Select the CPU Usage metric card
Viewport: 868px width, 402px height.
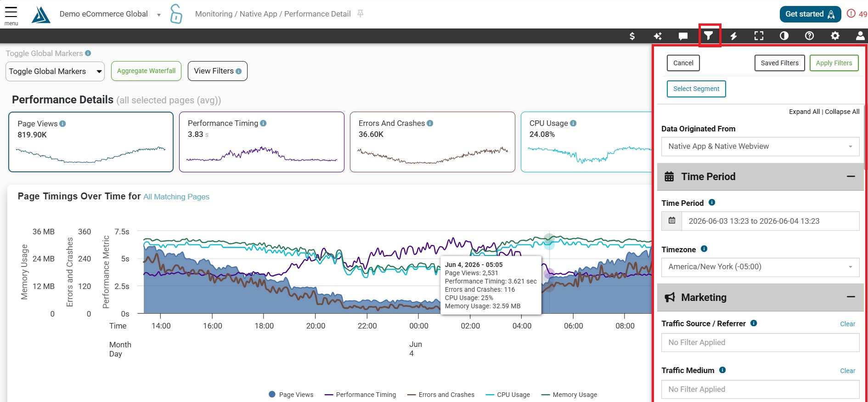click(586, 142)
